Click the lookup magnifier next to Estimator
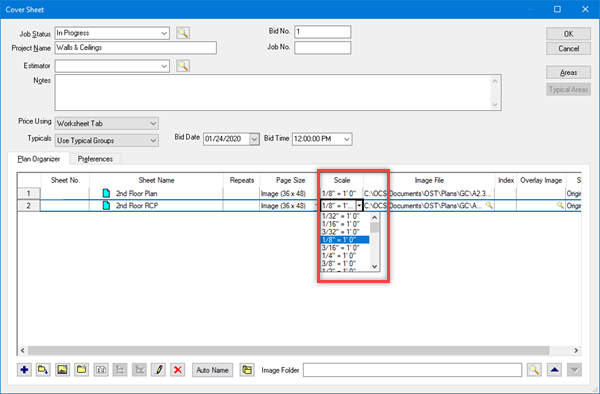The height and width of the screenshot is (394, 600). click(x=183, y=66)
